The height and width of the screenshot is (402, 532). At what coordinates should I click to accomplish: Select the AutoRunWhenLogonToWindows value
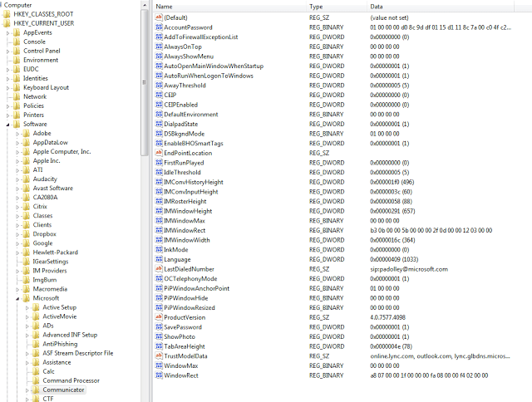pyautogui.click(x=208, y=76)
